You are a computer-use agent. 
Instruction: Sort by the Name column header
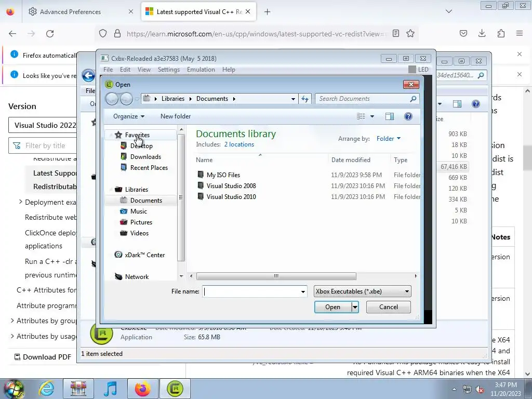point(204,160)
